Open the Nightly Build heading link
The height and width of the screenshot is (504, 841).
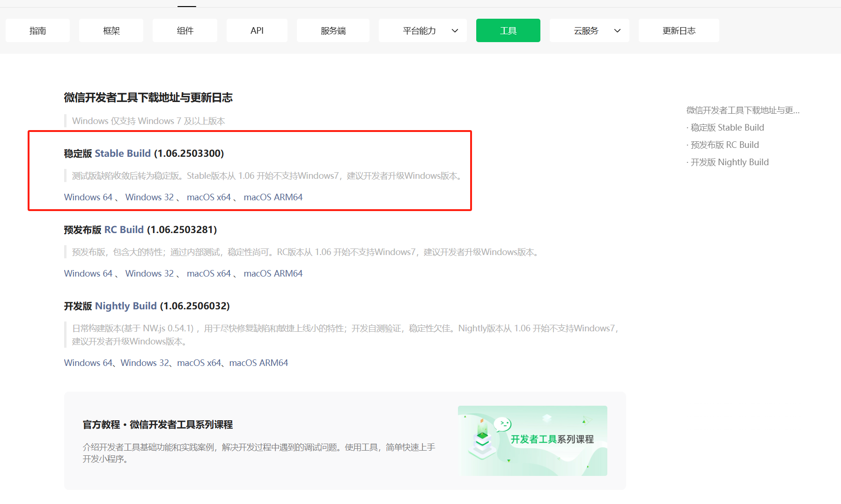126,306
